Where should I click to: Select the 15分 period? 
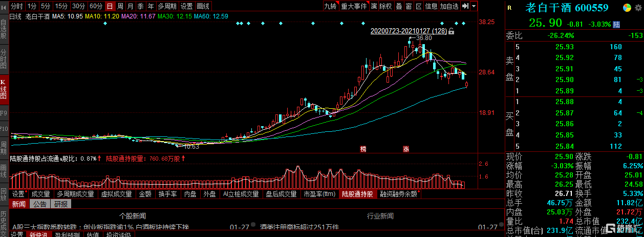(61, 6)
